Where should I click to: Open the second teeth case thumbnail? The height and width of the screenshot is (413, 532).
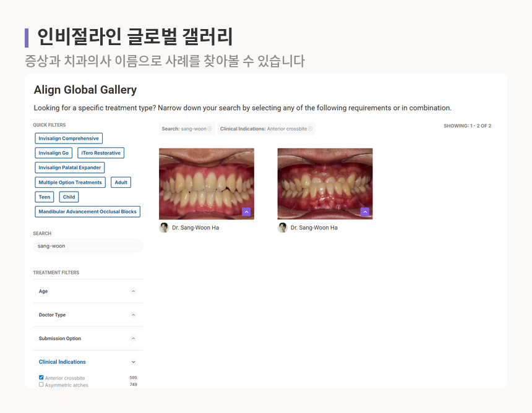pyautogui.click(x=325, y=184)
